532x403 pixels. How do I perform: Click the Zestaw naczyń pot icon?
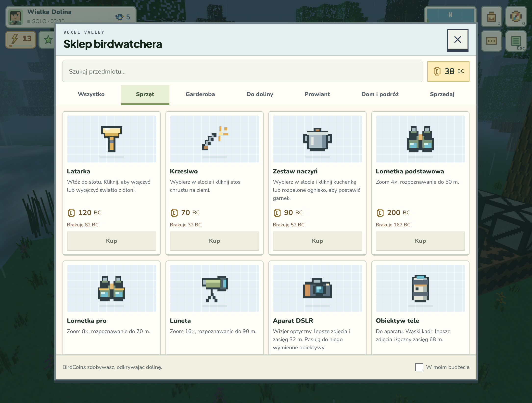[x=317, y=139]
